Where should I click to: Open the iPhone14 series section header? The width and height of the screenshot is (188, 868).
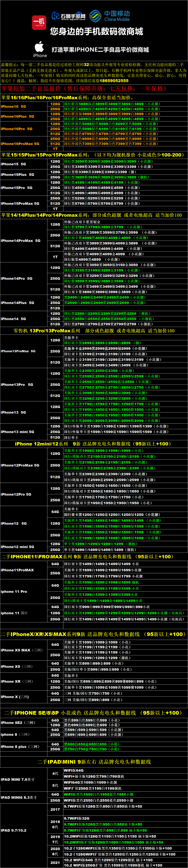(91, 215)
